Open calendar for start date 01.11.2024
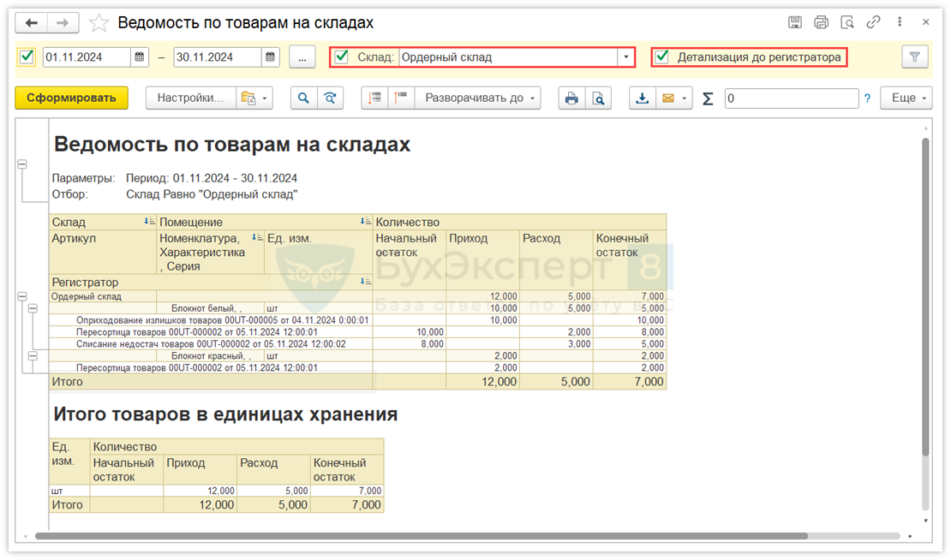This screenshot has height=560, width=951. click(140, 57)
